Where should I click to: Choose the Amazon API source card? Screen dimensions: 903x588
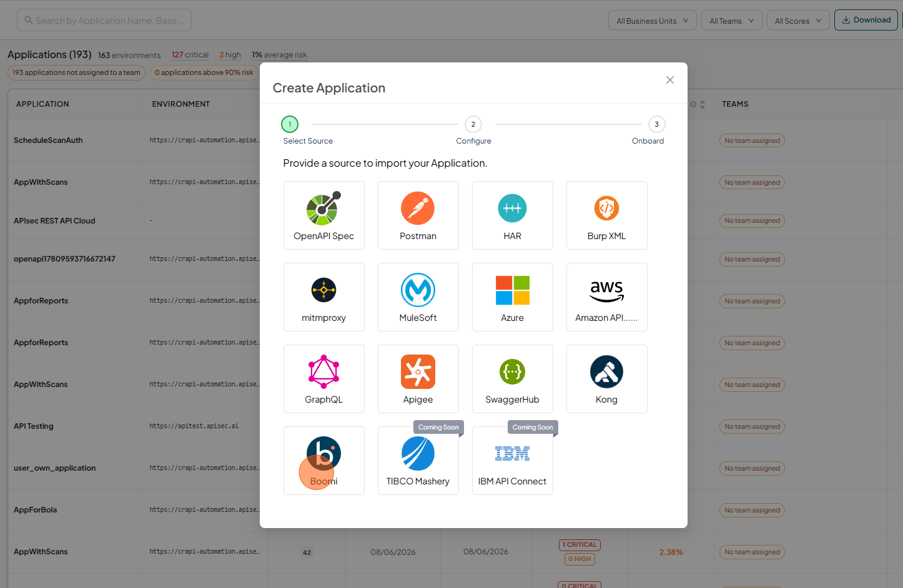coord(607,297)
